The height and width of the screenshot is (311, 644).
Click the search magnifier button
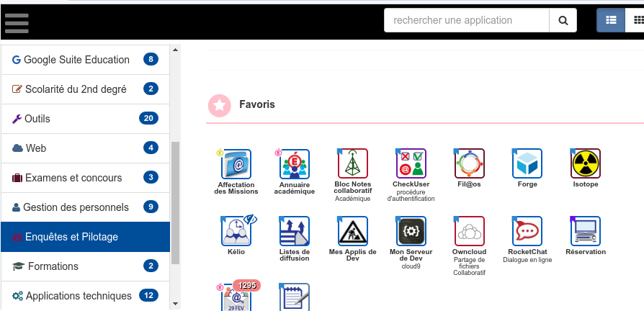pos(563,20)
